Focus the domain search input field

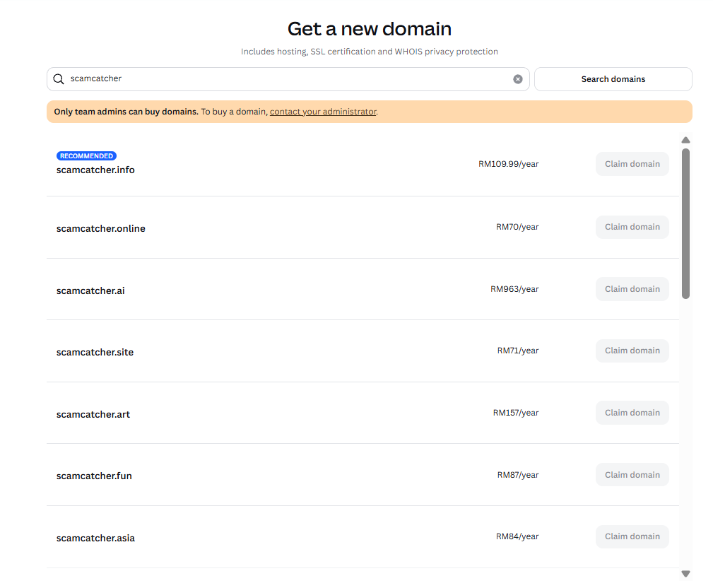point(288,79)
